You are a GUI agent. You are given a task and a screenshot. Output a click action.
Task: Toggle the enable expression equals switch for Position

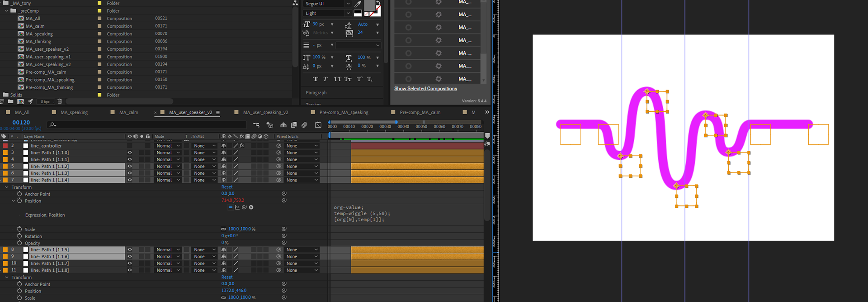coord(230,207)
